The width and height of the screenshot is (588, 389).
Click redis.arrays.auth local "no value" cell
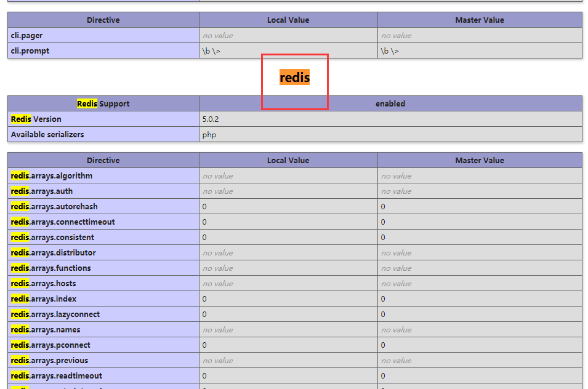pos(288,191)
